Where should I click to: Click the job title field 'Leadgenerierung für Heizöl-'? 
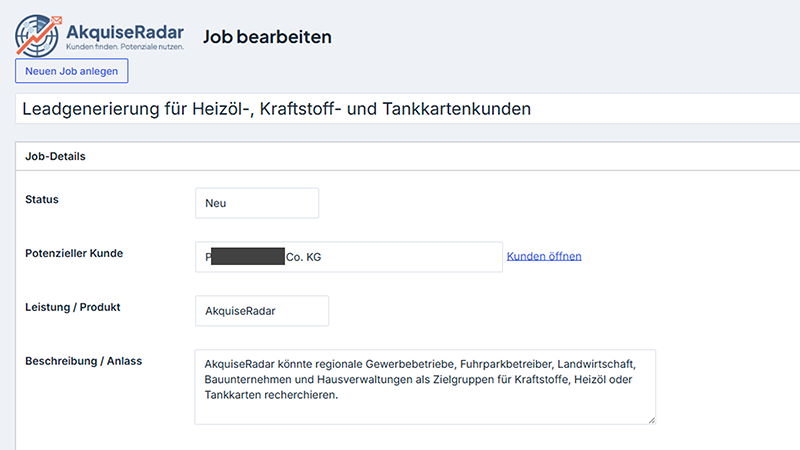pyautogui.click(x=407, y=109)
